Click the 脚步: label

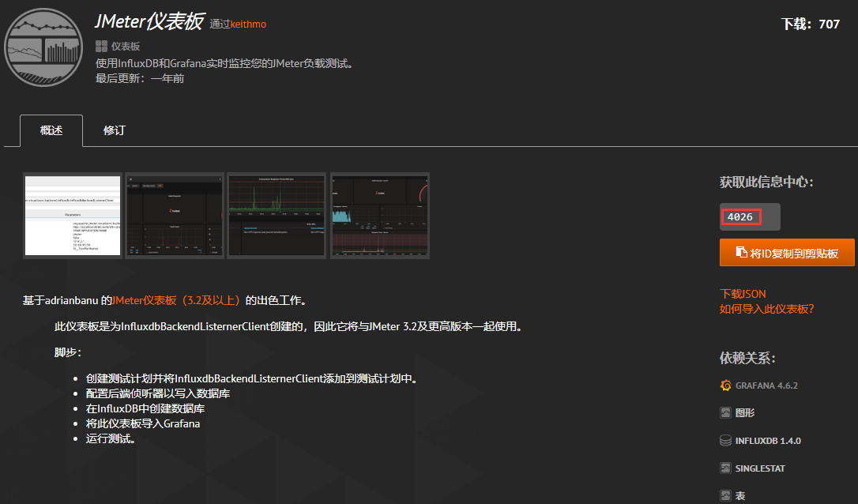tap(68, 352)
